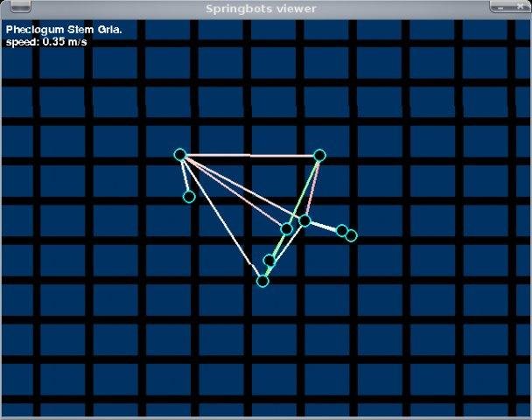Select the top-right node of the springbot
This screenshot has height=420, width=532.
[x=319, y=156]
